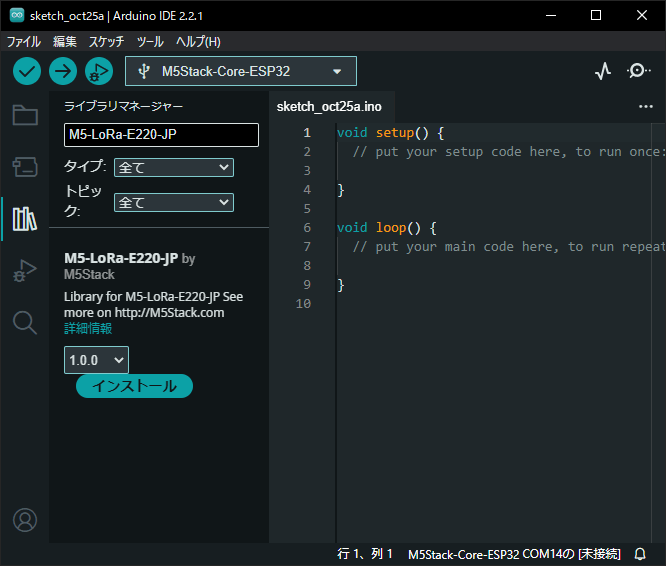This screenshot has width=666, height=566.
Task: Open the Debug sidebar panel
Action: 25,271
